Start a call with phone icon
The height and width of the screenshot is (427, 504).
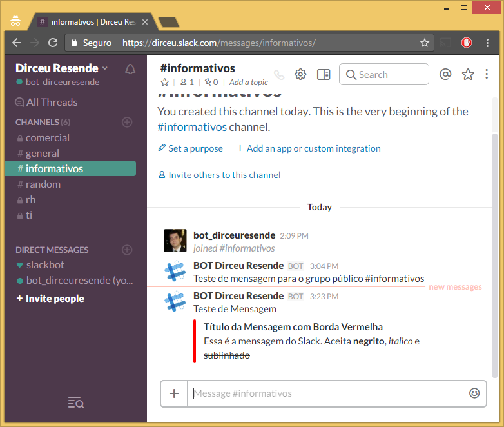click(x=279, y=75)
